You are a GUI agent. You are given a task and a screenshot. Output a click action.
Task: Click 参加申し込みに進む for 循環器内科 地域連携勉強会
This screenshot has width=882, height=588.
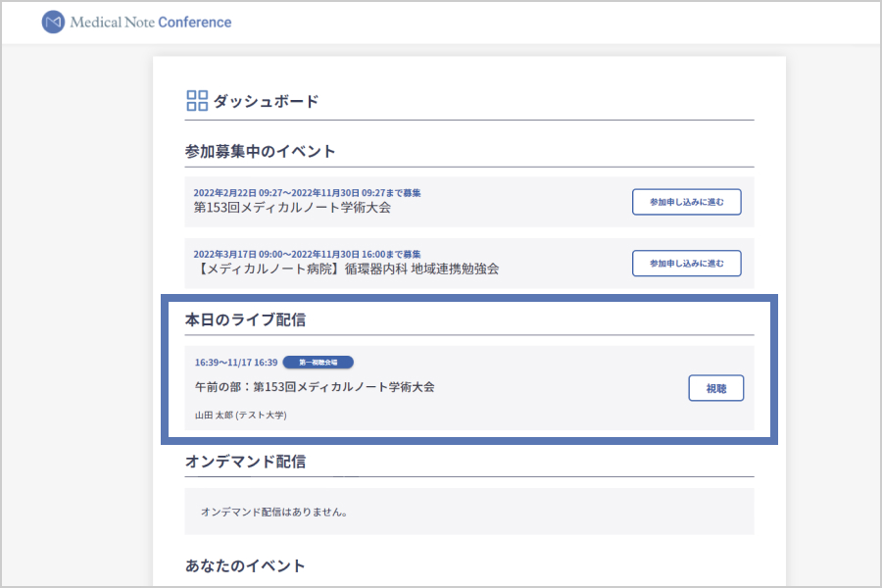click(686, 264)
